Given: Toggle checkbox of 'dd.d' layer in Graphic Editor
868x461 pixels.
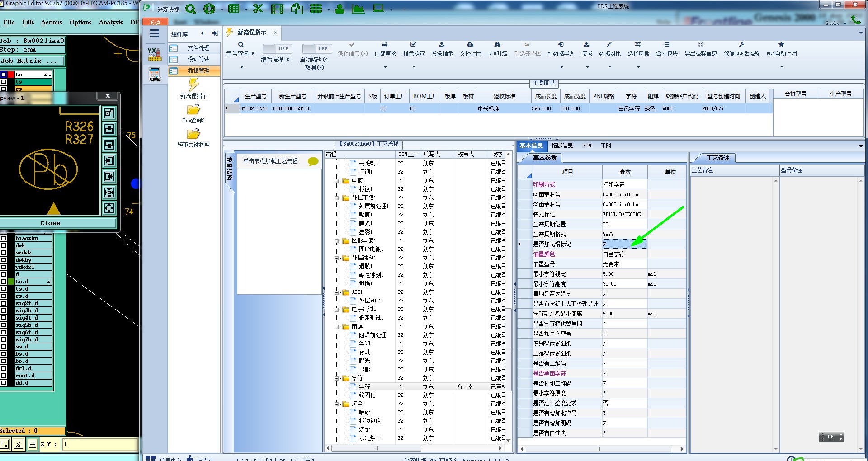Looking at the screenshot, I should click(x=4, y=383).
